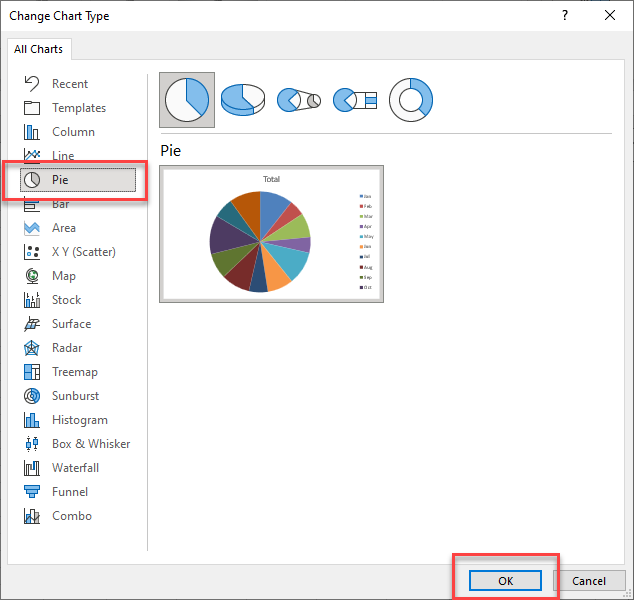634x600 pixels.
Task: Select Column chart category
Action: [73, 132]
